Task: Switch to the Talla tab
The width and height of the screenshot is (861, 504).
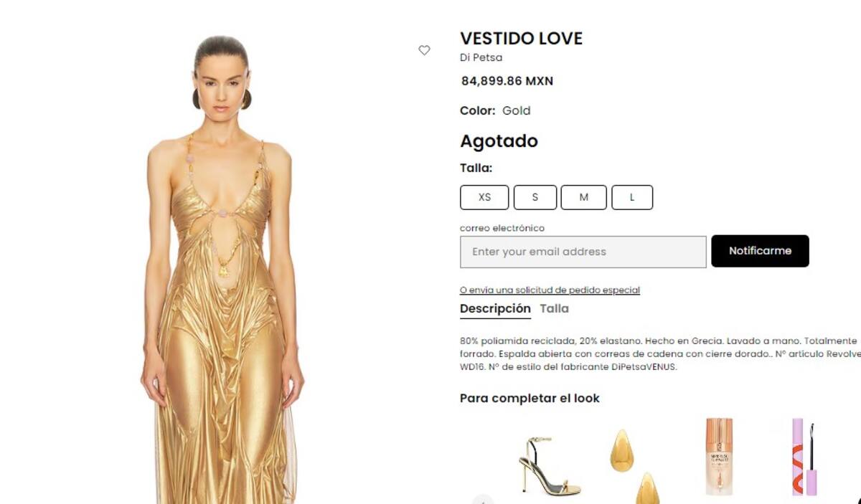Action: click(554, 308)
